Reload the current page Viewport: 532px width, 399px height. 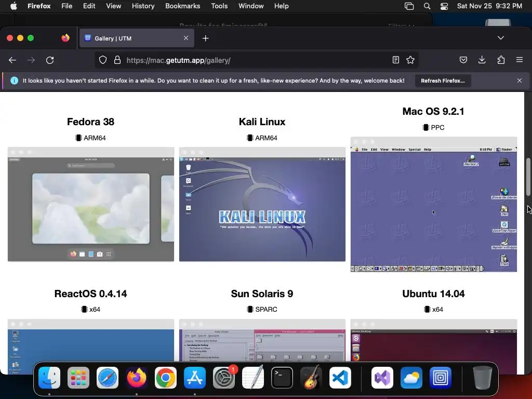coord(50,60)
